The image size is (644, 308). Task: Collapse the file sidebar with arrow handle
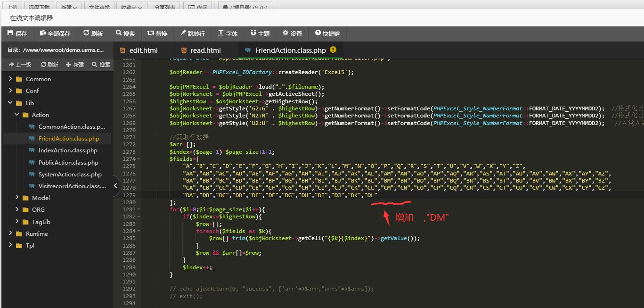[x=116, y=186]
